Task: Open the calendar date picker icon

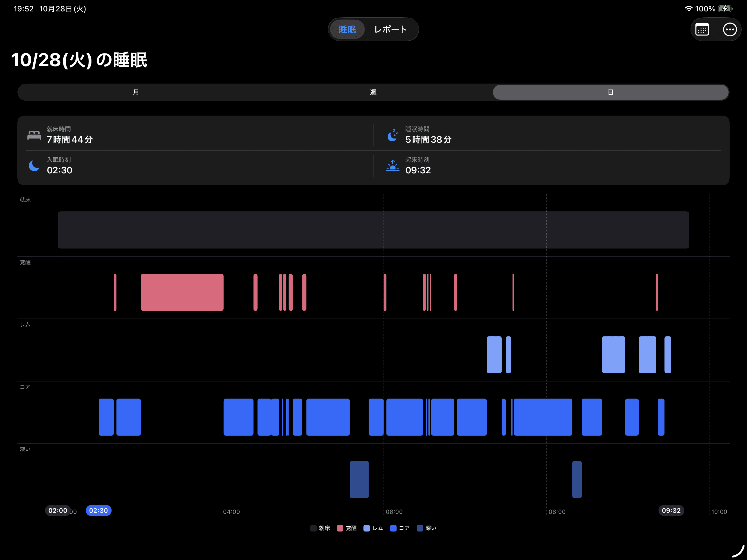Action: [702, 29]
